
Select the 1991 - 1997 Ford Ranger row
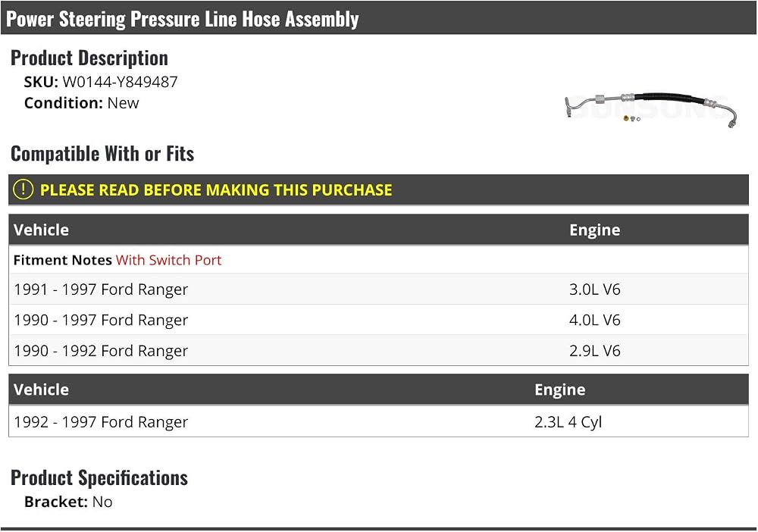[378, 289]
